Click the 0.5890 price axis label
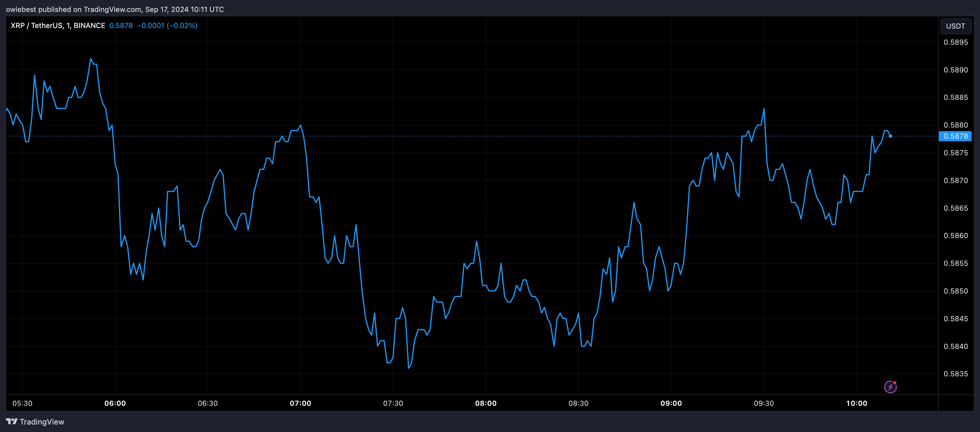 coord(956,70)
